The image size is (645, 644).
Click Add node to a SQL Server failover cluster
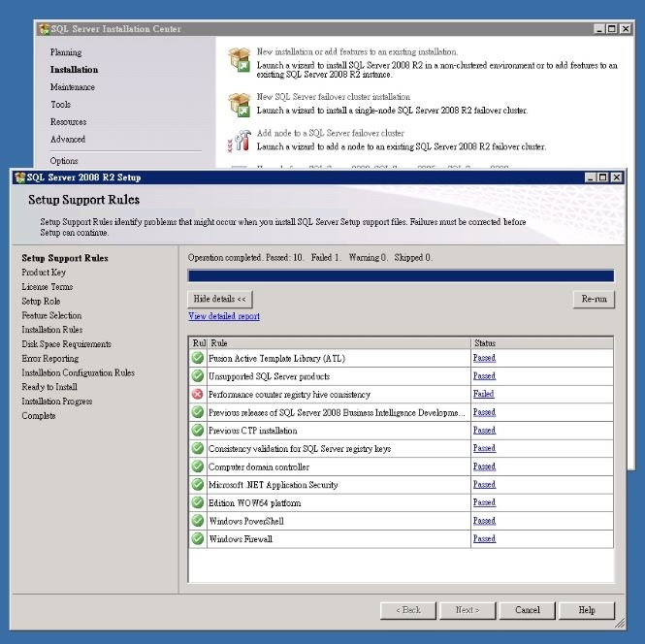point(331,133)
